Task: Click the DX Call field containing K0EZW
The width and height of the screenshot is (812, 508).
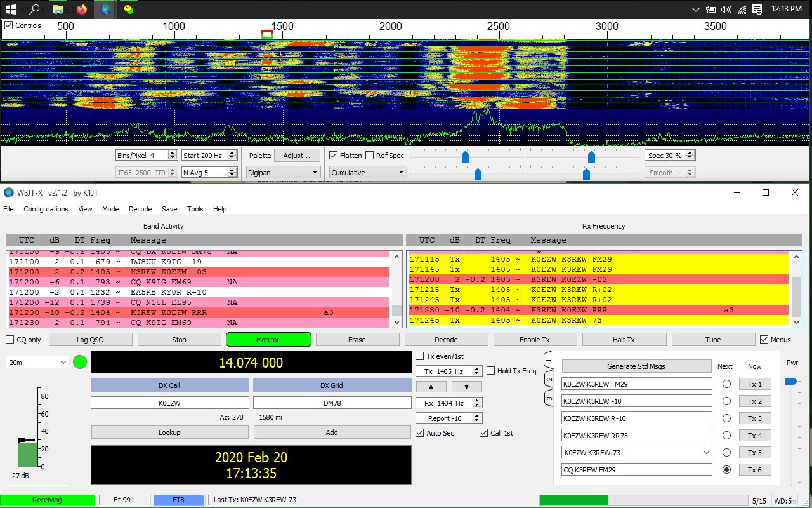Action: (169, 403)
